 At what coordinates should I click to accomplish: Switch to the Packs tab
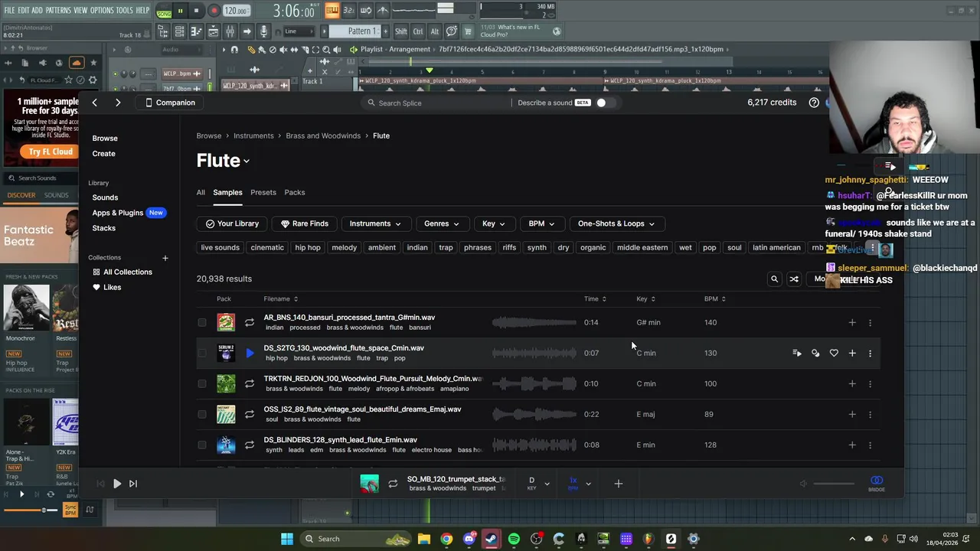coord(295,193)
